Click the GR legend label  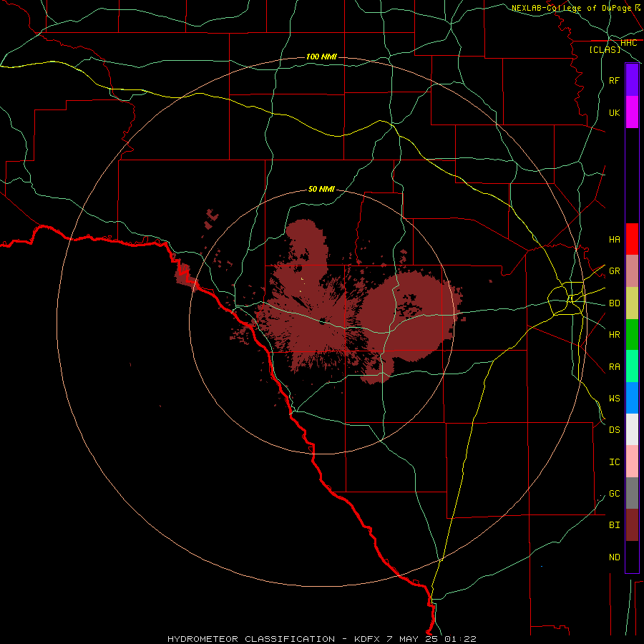614,271
